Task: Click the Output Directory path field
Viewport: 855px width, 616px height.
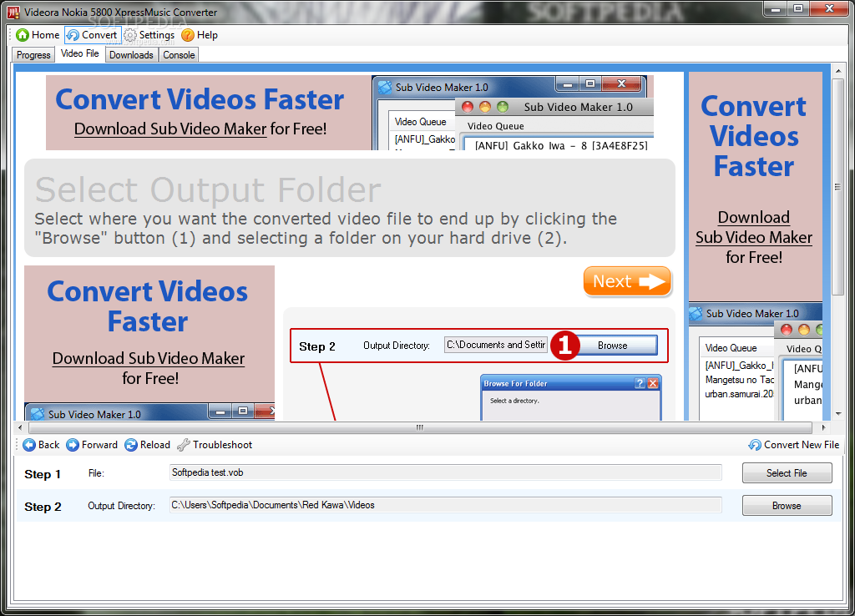Action: click(x=446, y=505)
